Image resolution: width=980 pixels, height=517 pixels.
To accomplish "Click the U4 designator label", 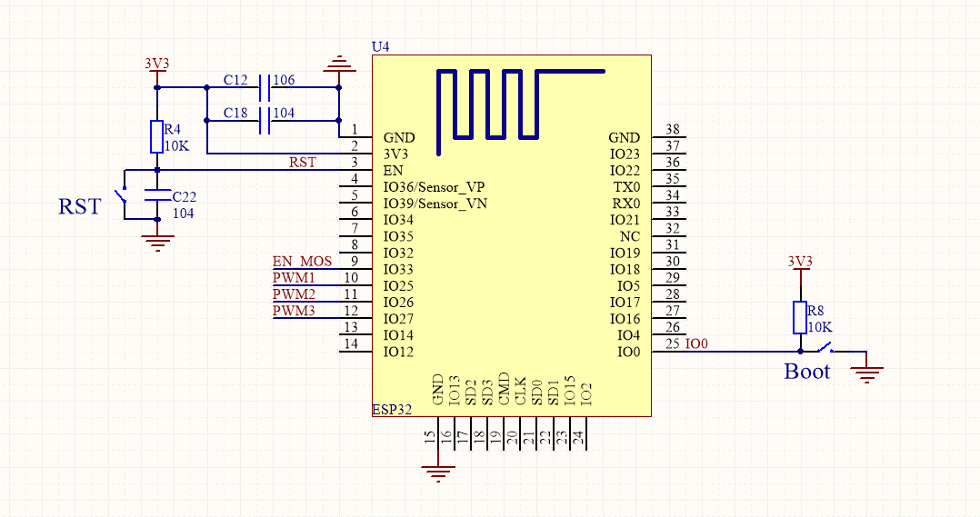I will coord(380,47).
